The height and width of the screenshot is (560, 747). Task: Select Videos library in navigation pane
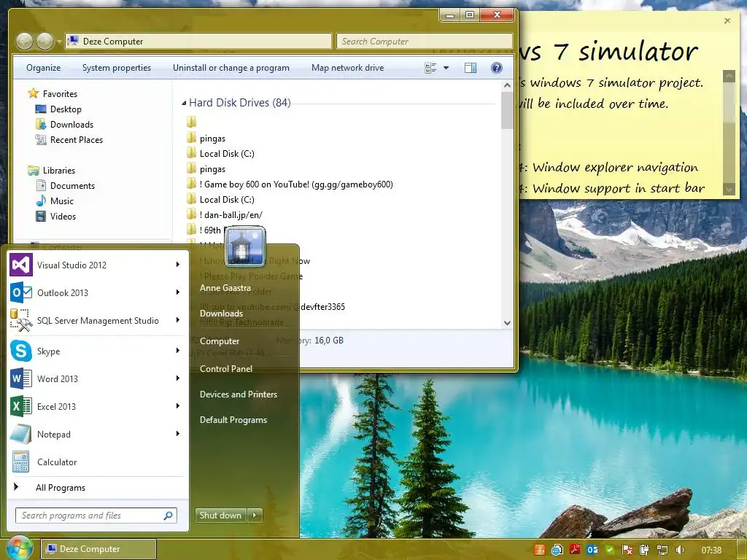click(x=56, y=216)
